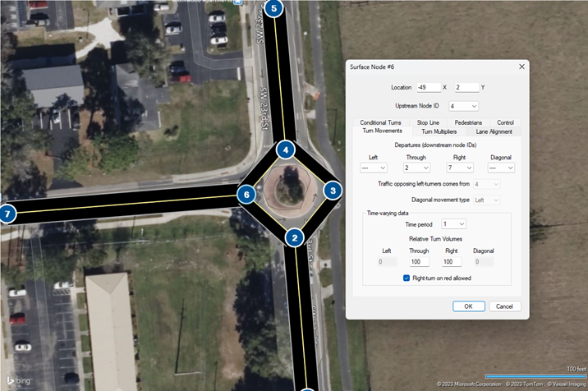Expand the Time period dropdown
The image size is (588, 391).
pyautogui.click(x=453, y=223)
